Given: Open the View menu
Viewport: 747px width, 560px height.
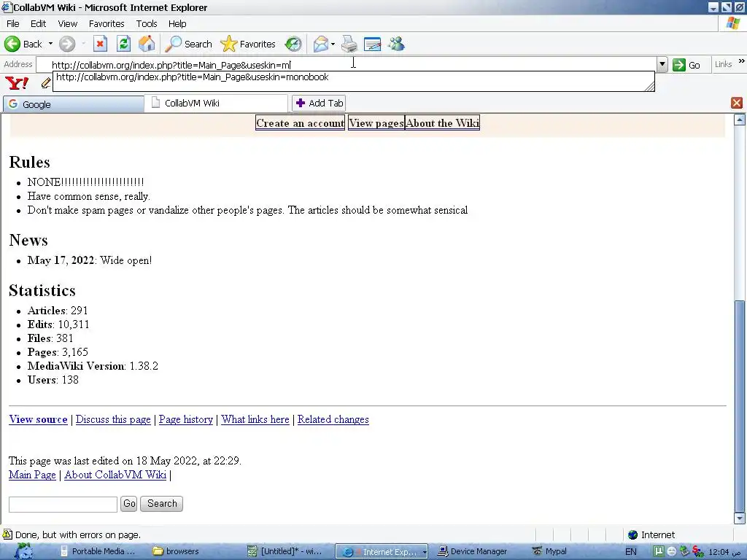Looking at the screenshot, I should pyautogui.click(x=68, y=24).
